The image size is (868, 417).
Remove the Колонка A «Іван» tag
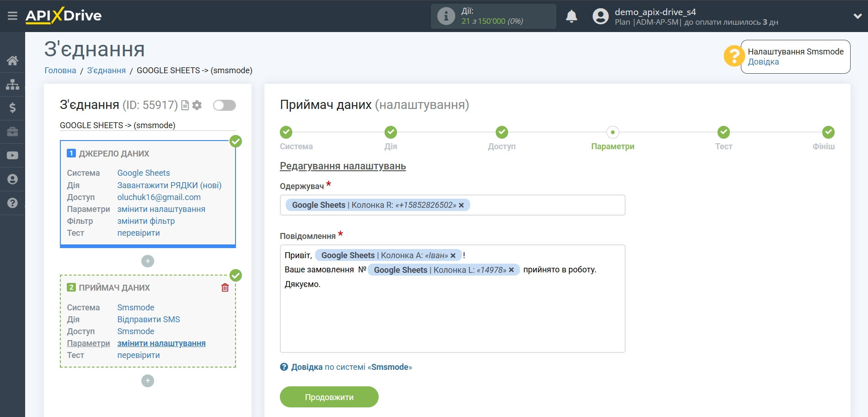point(453,255)
